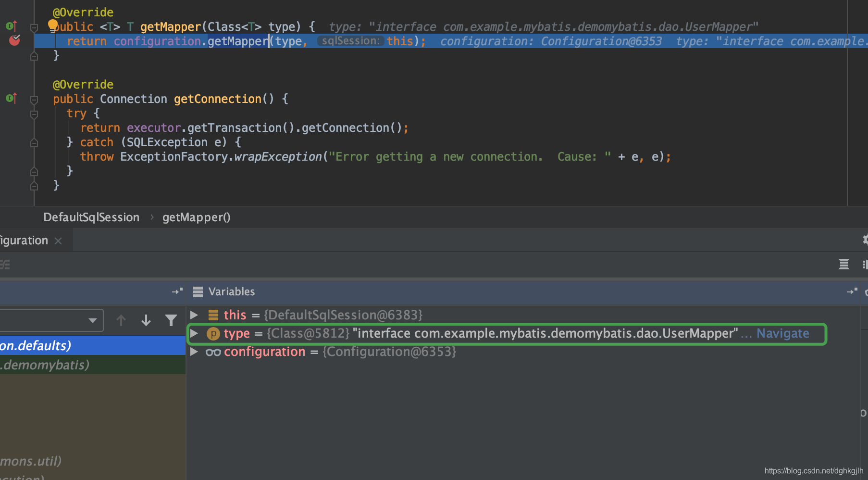The width and height of the screenshot is (868, 480).
Task: Expand the 'configuration' variable node
Action: pyautogui.click(x=194, y=352)
